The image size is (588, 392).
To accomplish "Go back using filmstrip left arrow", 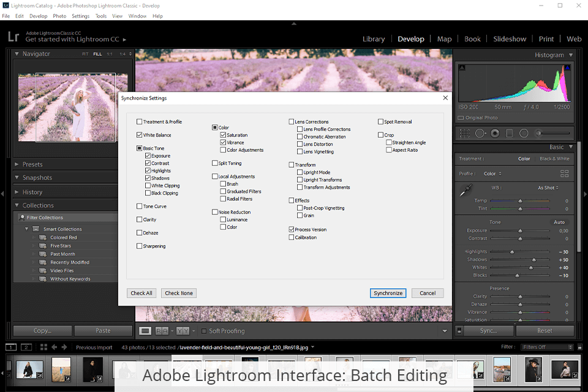I will click(x=55, y=347).
